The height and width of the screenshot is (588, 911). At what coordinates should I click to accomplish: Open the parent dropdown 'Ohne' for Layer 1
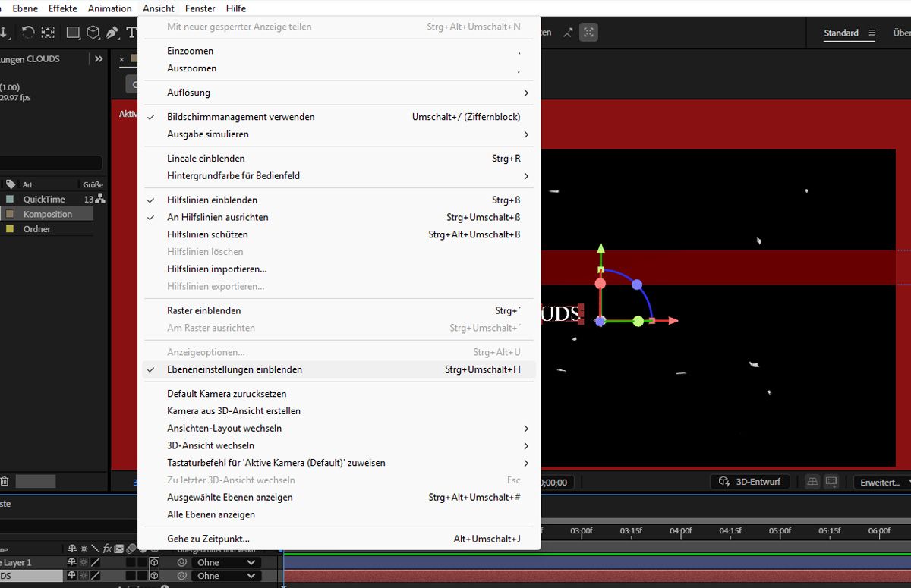pos(225,563)
